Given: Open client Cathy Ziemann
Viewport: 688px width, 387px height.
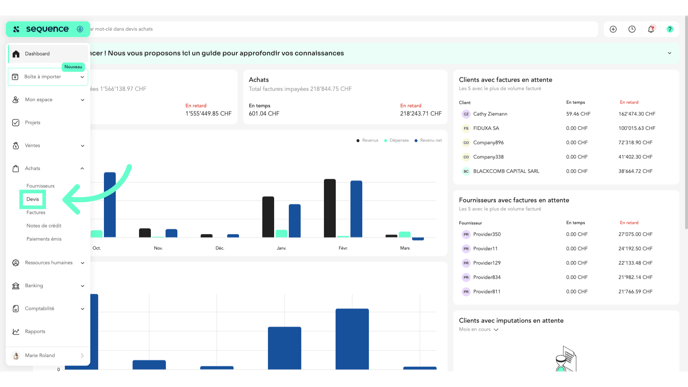Looking at the screenshot, I should tap(490, 114).
